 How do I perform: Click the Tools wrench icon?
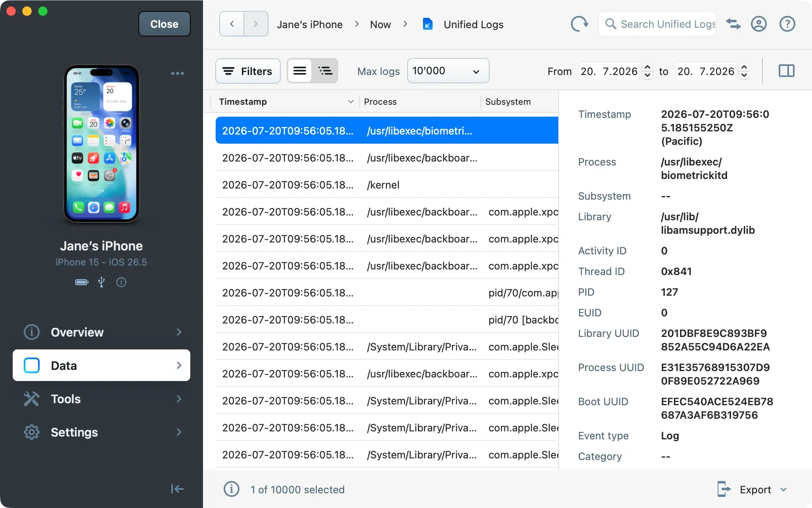(x=32, y=399)
